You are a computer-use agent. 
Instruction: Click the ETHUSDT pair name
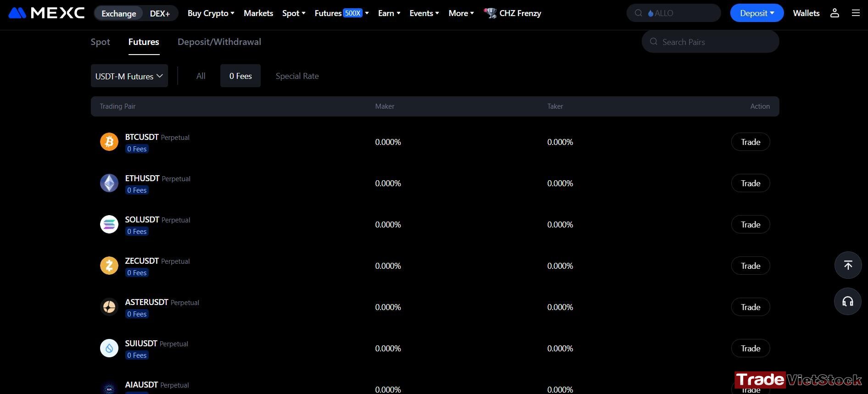click(142, 178)
